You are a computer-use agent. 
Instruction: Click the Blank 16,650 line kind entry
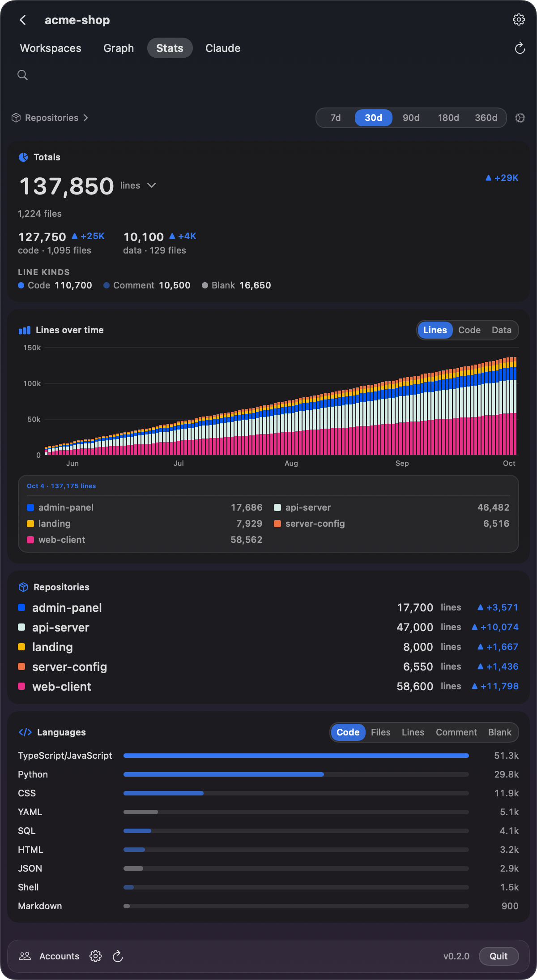coord(236,285)
